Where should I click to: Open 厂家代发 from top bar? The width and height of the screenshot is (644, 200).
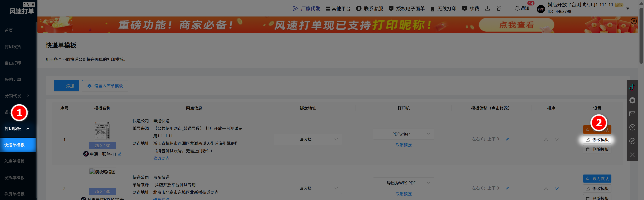click(x=306, y=8)
